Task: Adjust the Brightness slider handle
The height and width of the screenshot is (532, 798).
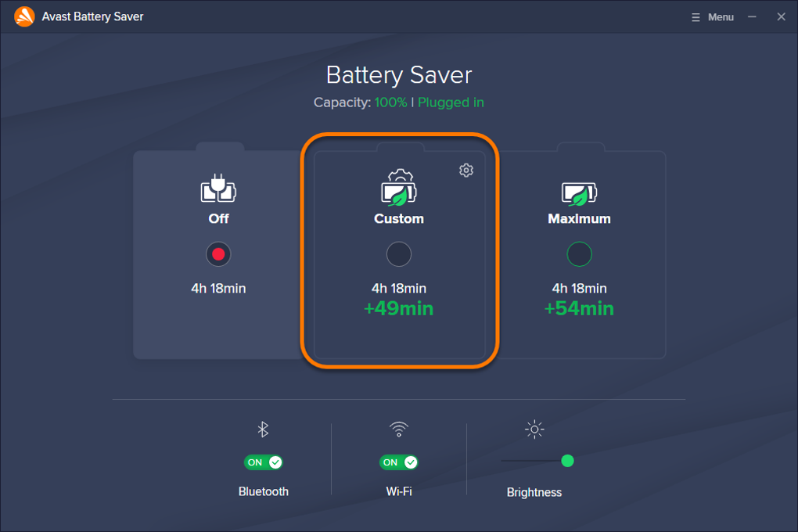Action: click(x=567, y=462)
